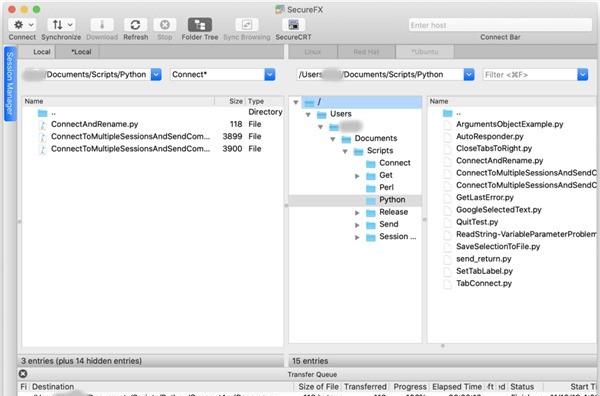The height and width of the screenshot is (396, 600).
Task: Open the Synchronize dropdown arrow
Action: click(70, 25)
